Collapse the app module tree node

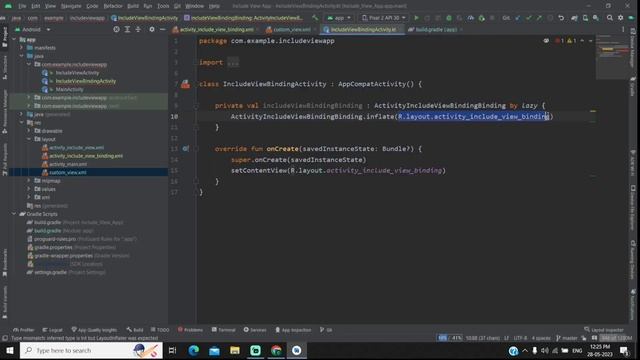[x=14, y=40]
